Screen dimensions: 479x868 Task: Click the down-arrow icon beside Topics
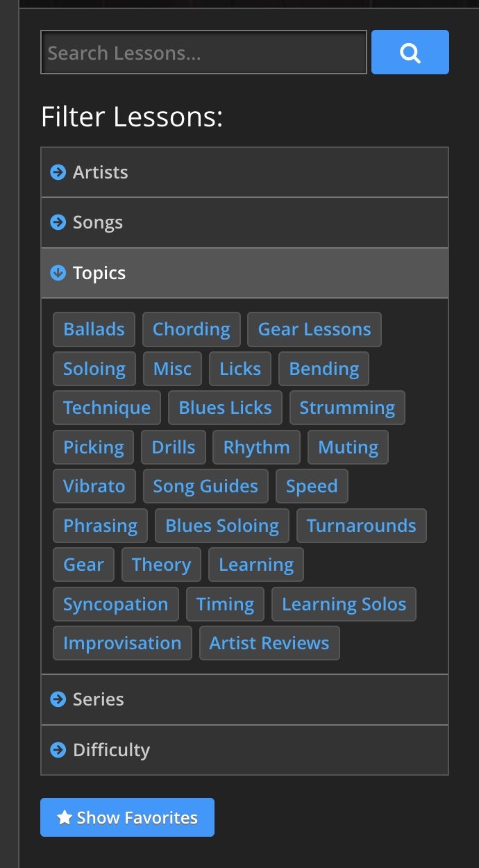58,273
